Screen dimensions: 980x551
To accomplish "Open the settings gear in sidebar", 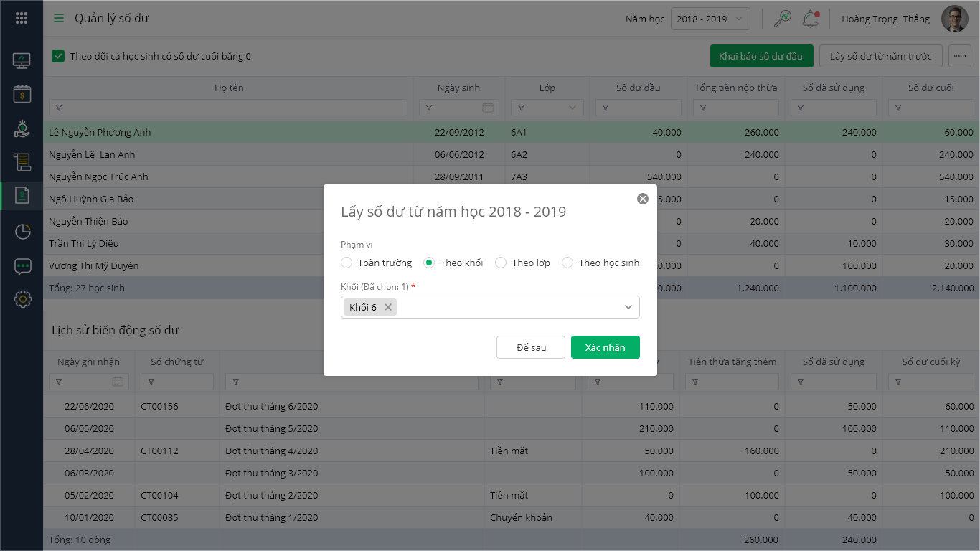I will (22, 299).
